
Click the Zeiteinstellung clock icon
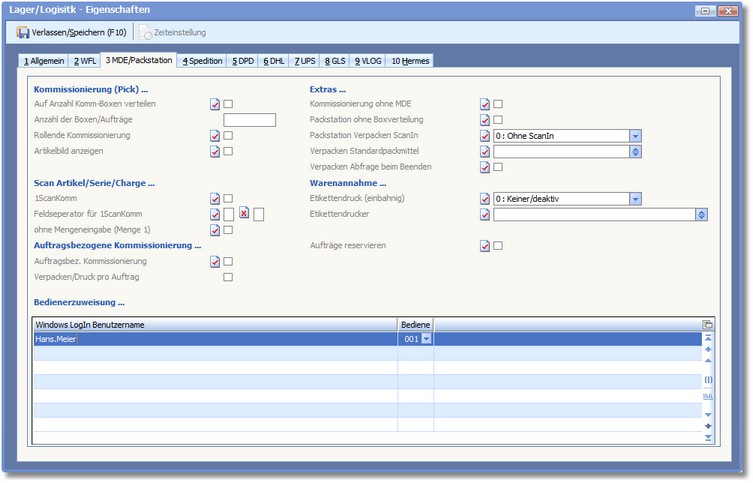pyautogui.click(x=146, y=32)
